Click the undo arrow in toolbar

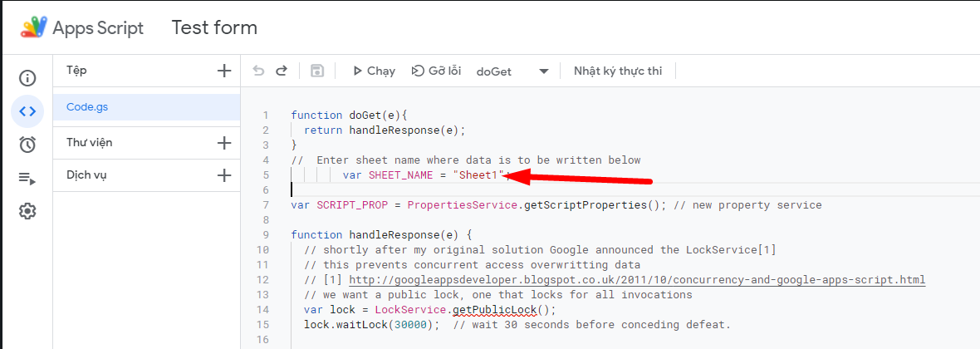pyautogui.click(x=259, y=71)
